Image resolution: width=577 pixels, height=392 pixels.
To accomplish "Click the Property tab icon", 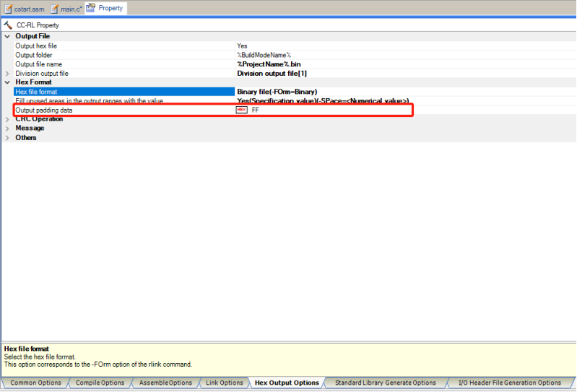I will pyautogui.click(x=90, y=8).
